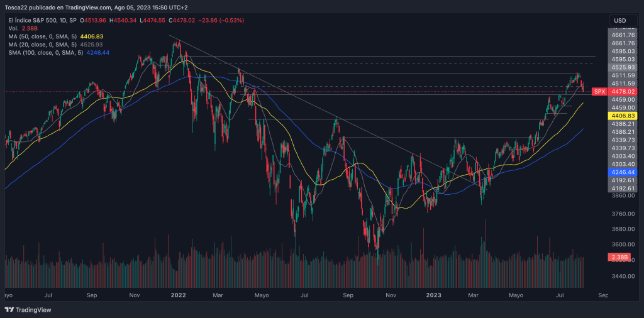The width and height of the screenshot is (644, 318).
Task: Click the gray 4525.93 MA 20 price label
Action: 623,67
